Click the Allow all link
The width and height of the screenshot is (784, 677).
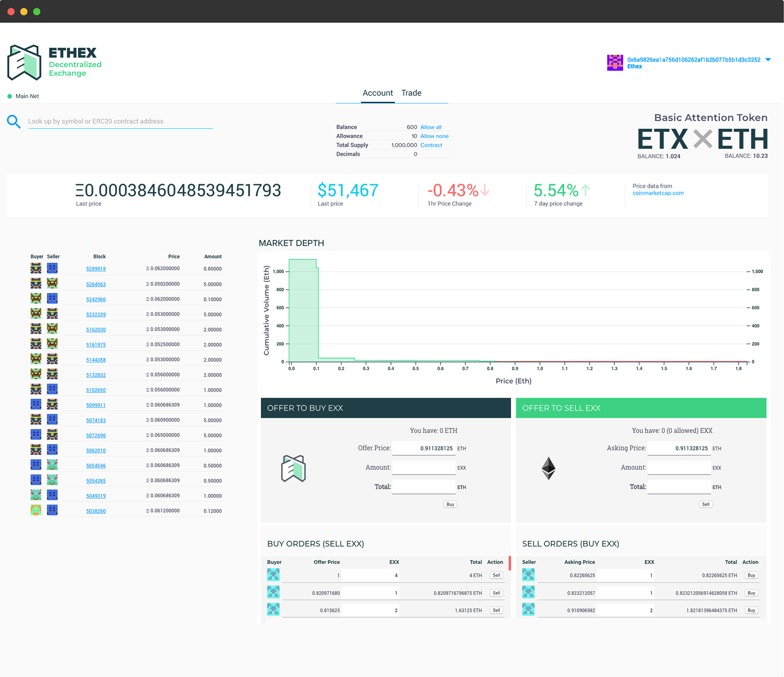pos(430,127)
